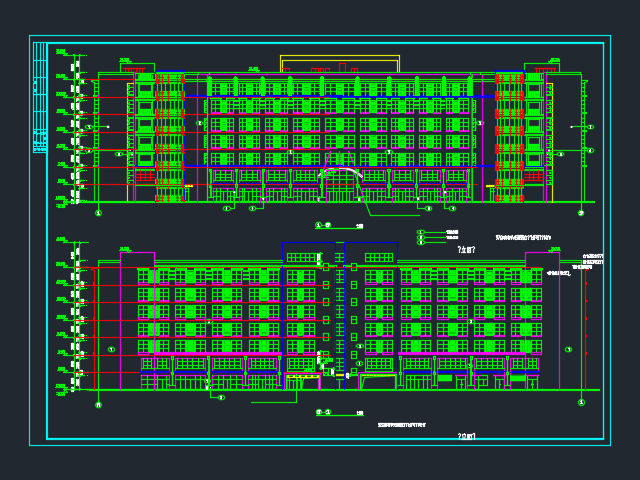
Task: Click the upper elevation drawing title label
Action: coord(324,225)
